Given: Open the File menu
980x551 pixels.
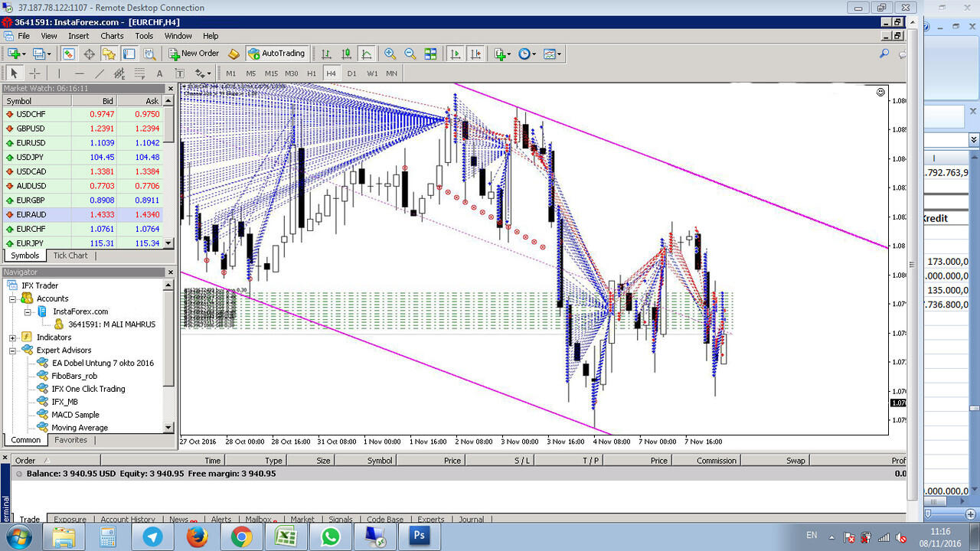Looking at the screenshot, I should coord(24,36).
